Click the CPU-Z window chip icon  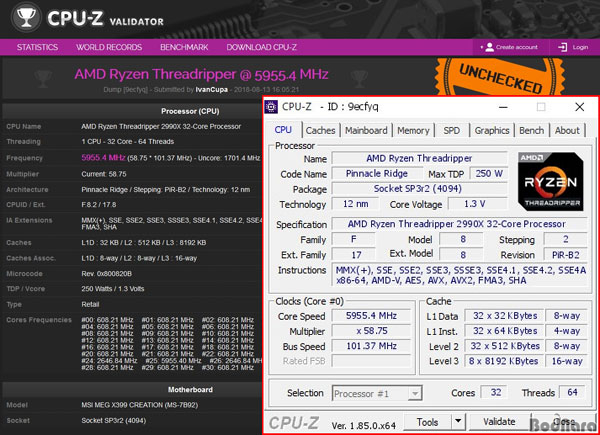coord(271,107)
